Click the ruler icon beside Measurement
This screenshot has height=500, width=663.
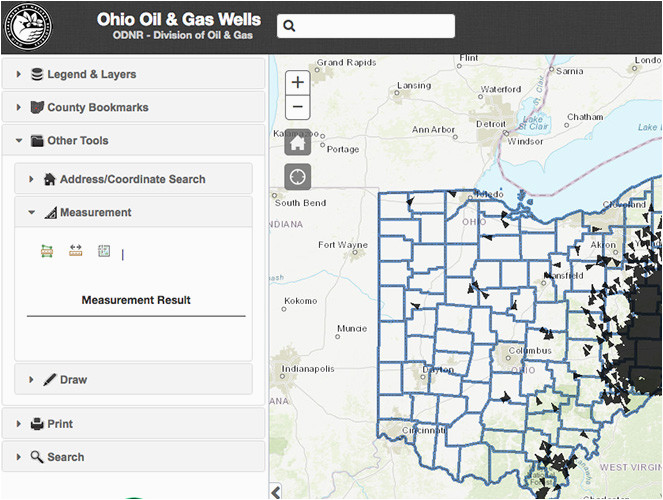(50, 213)
